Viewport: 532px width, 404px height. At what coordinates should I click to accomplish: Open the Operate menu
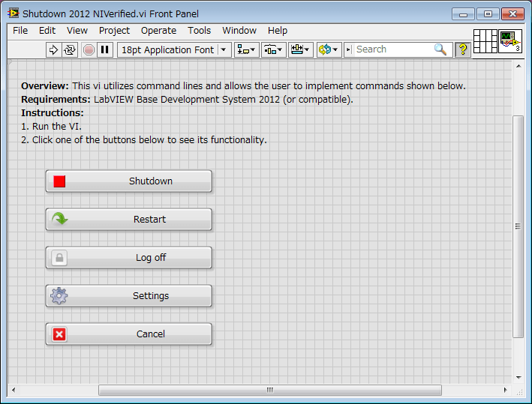point(158,31)
